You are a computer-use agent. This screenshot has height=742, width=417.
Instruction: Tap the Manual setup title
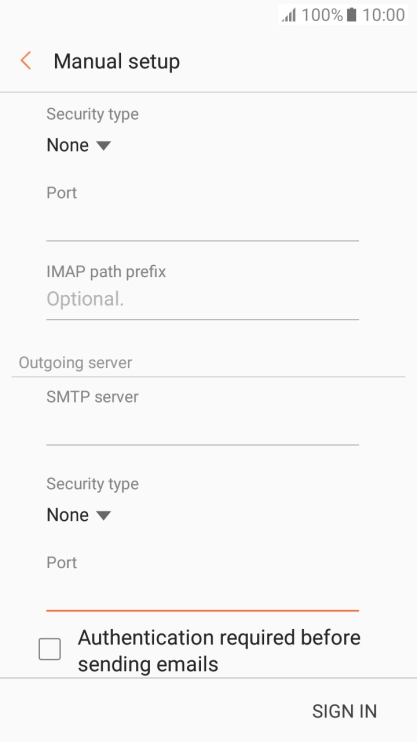[116, 61]
